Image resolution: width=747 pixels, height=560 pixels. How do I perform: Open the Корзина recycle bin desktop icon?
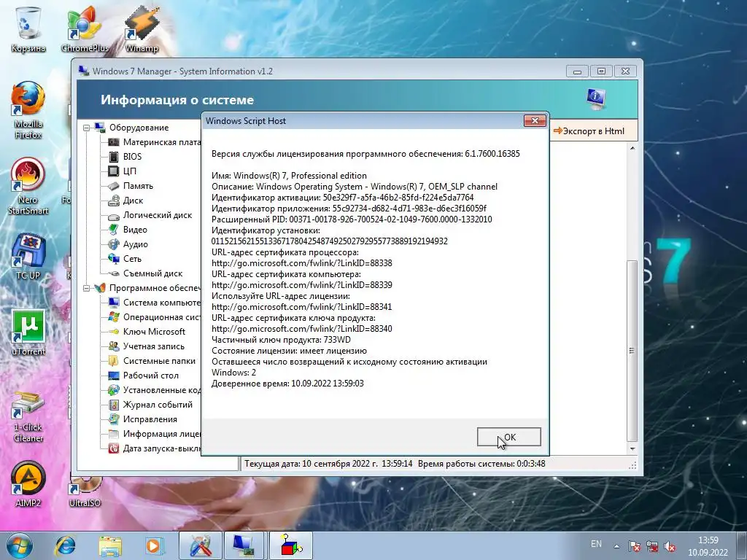pos(28,29)
